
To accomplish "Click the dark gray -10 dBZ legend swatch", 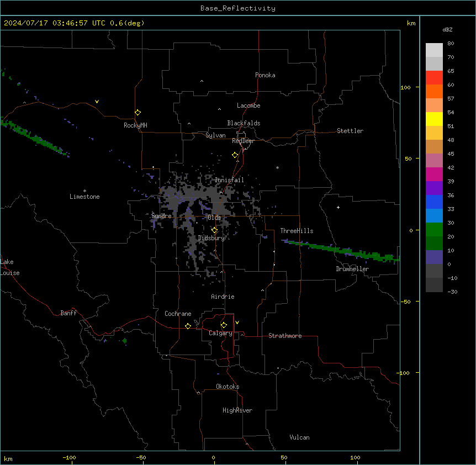I will 434,285.
